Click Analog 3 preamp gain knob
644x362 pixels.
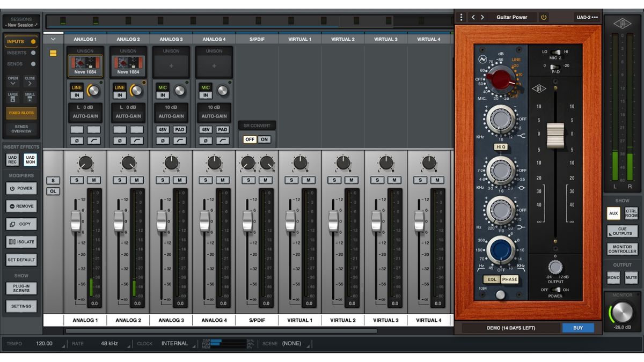[x=179, y=91]
